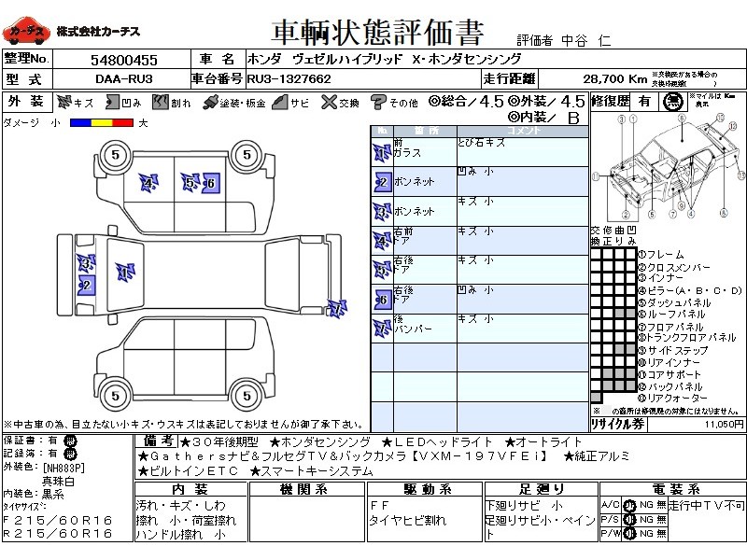Click the 整理No. value 54800455
747x560 pixels.
point(124,60)
